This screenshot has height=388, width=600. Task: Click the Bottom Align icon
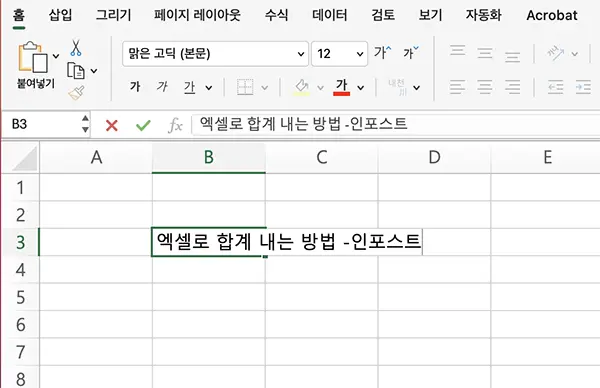(512, 56)
